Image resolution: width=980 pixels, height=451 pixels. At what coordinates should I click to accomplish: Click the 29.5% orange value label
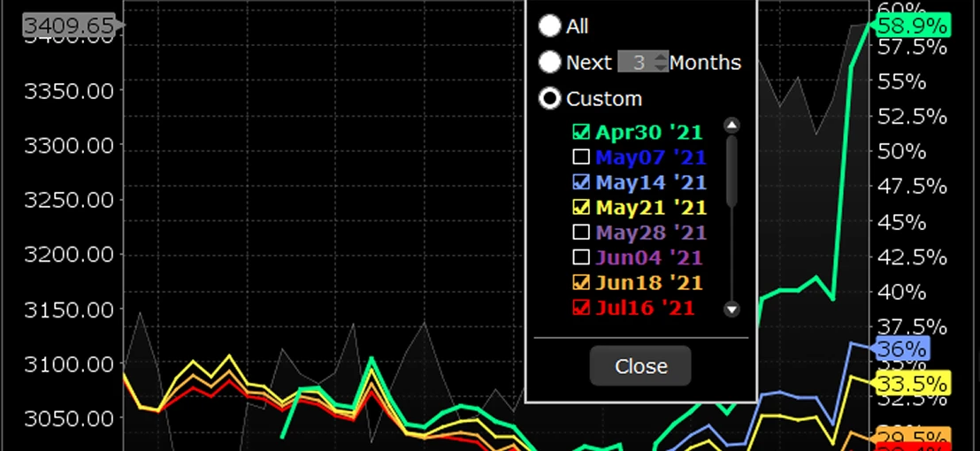coord(911,437)
